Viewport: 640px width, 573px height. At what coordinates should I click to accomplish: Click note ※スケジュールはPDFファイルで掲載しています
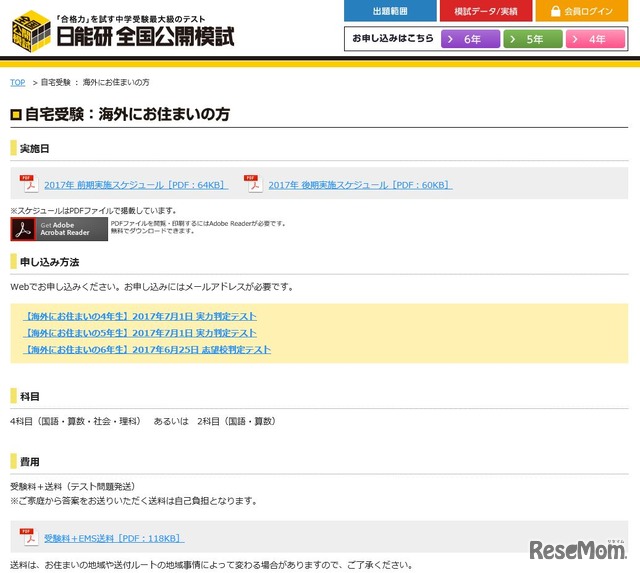point(94,211)
